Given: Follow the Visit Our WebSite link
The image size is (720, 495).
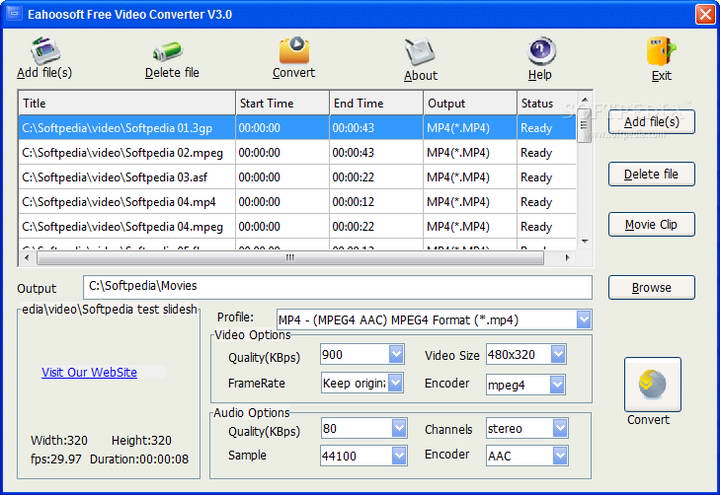Looking at the screenshot, I should point(89,372).
